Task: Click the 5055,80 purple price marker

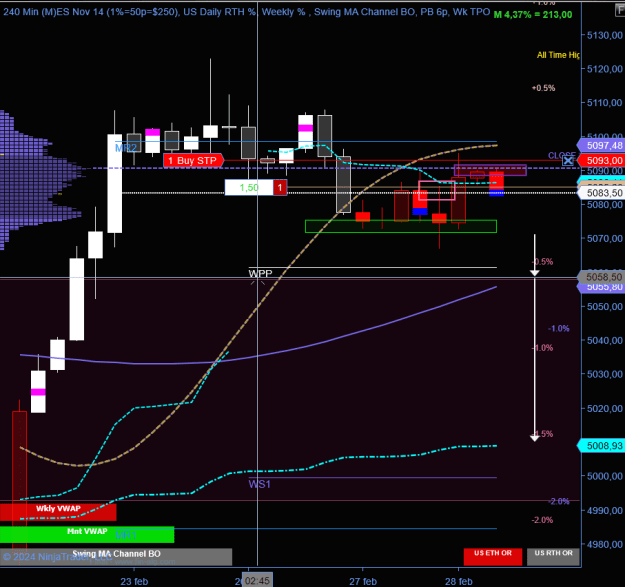Action: 601,287
